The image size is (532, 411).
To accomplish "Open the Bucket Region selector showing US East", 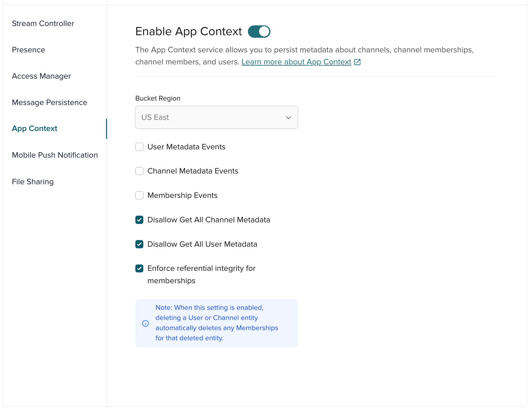I will tap(217, 117).
